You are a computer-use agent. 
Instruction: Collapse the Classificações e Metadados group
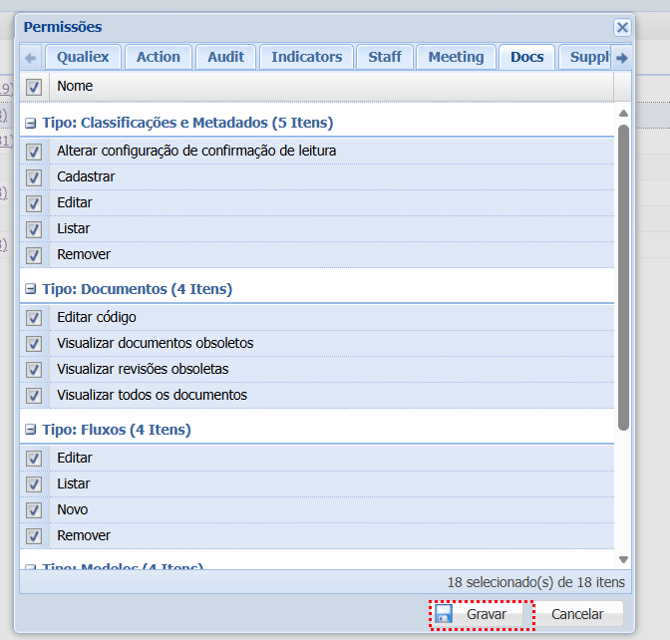pyautogui.click(x=32, y=123)
